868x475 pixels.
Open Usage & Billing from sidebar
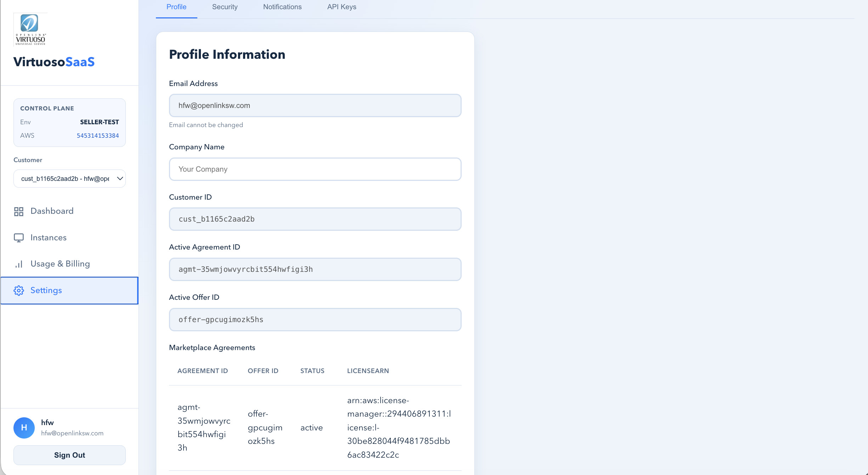click(69, 264)
